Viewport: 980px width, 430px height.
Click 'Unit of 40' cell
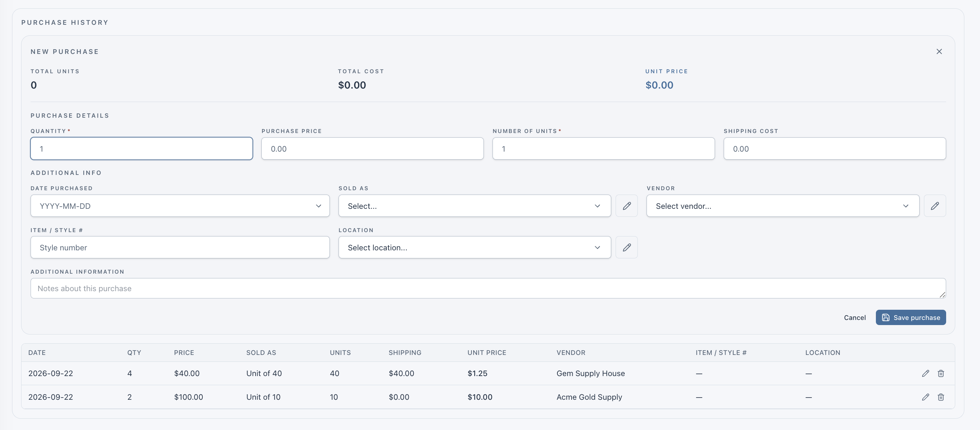[x=264, y=373]
